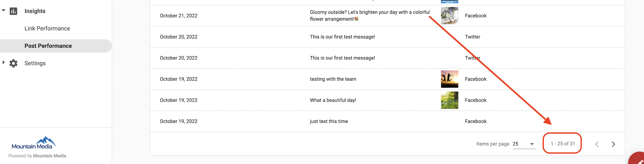Click the Powered by Mountain Media link
The width and height of the screenshot is (644, 164).
click(x=37, y=156)
